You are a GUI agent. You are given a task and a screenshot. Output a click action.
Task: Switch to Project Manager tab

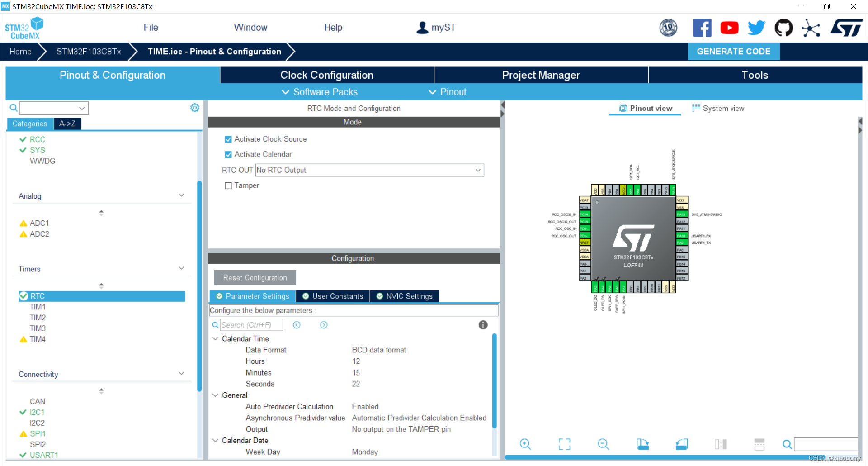click(x=541, y=75)
